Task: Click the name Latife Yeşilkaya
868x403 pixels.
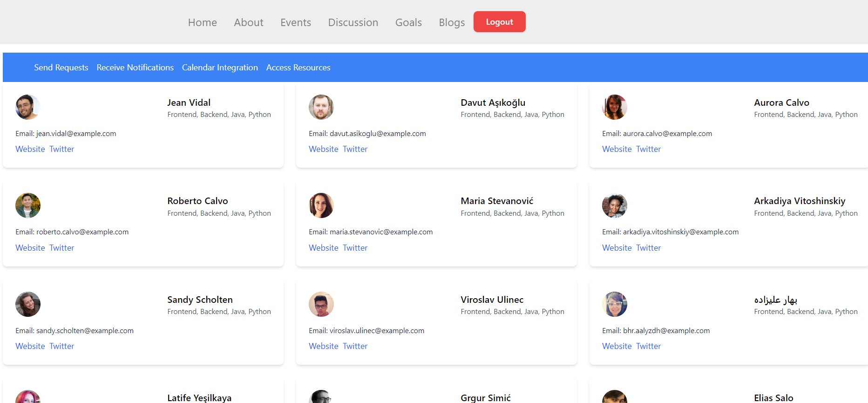Action: point(199,398)
